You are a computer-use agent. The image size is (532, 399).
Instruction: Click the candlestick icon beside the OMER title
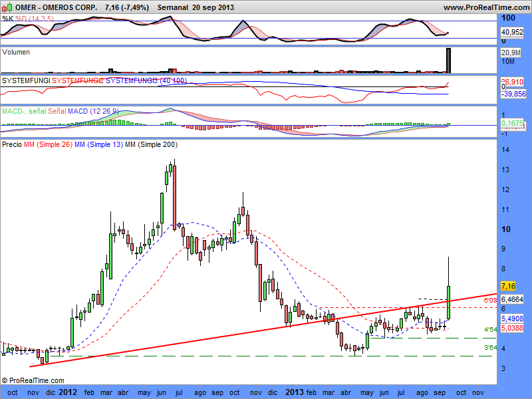(7, 7)
